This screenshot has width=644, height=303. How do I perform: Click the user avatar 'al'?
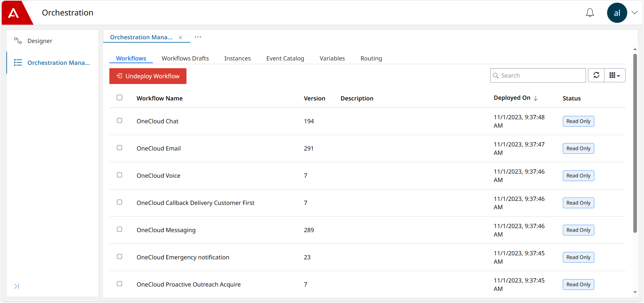click(617, 13)
